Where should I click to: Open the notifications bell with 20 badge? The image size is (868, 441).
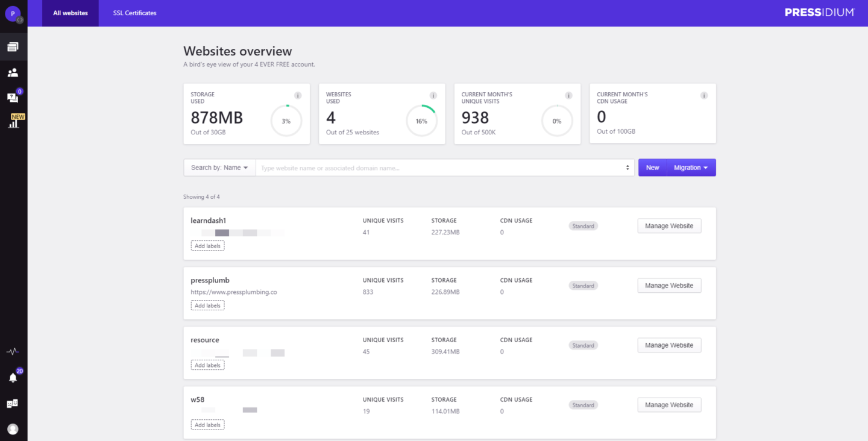pyautogui.click(x=13, y=378)
